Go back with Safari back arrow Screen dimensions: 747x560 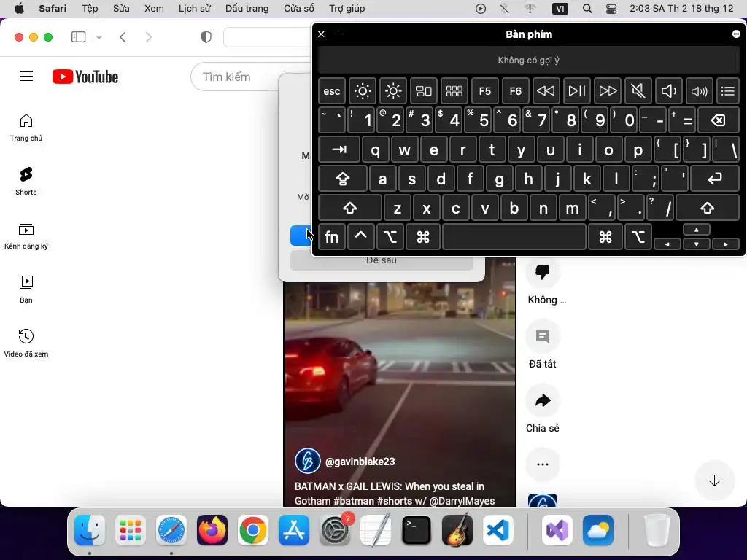coord(123,37)
